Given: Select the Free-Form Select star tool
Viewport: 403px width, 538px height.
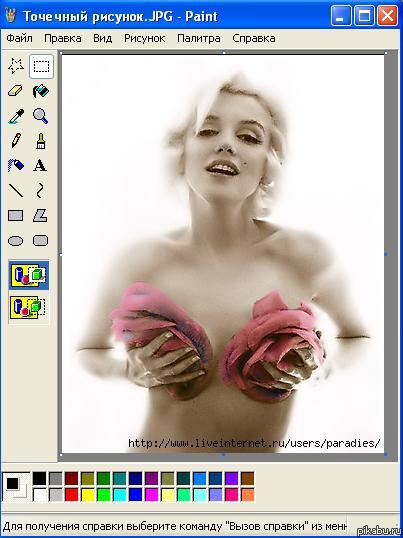Looking at the screenshot, I should click(x=16, y=66).
